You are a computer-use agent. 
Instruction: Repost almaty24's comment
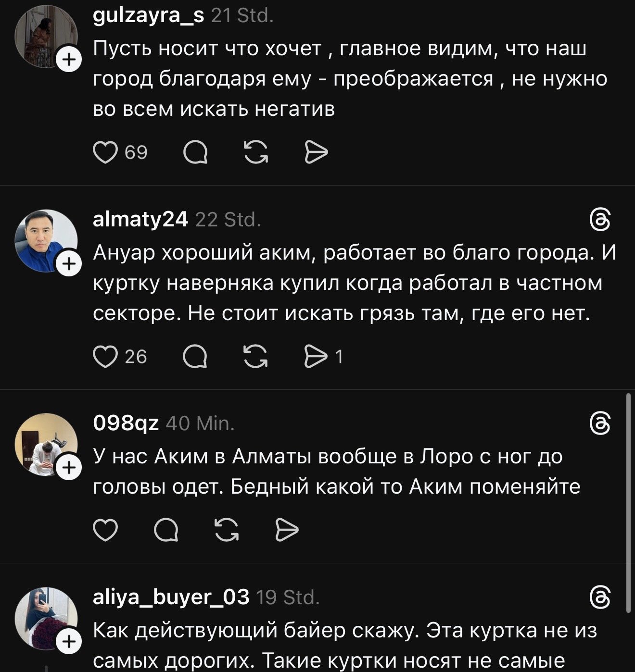(x=256, y=357)
